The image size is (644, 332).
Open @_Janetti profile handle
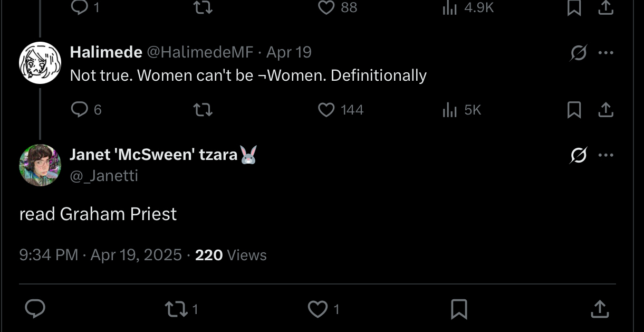[x=104, y=175]
